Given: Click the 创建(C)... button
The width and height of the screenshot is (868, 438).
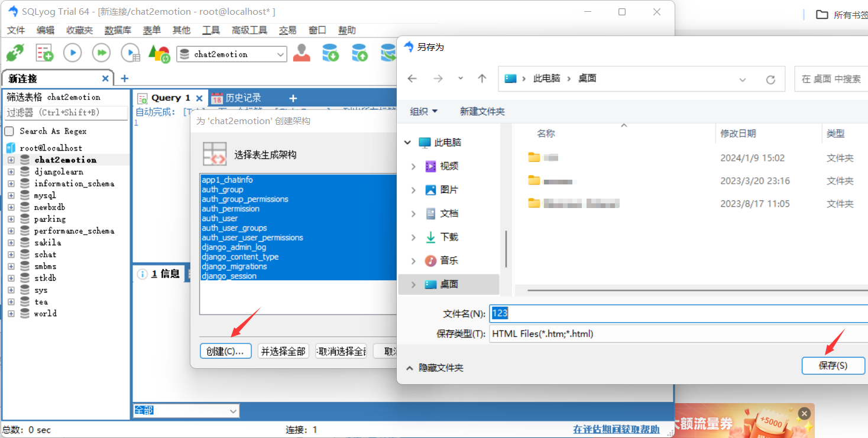Looking at the screenshot, I should (x=226, y=351).
